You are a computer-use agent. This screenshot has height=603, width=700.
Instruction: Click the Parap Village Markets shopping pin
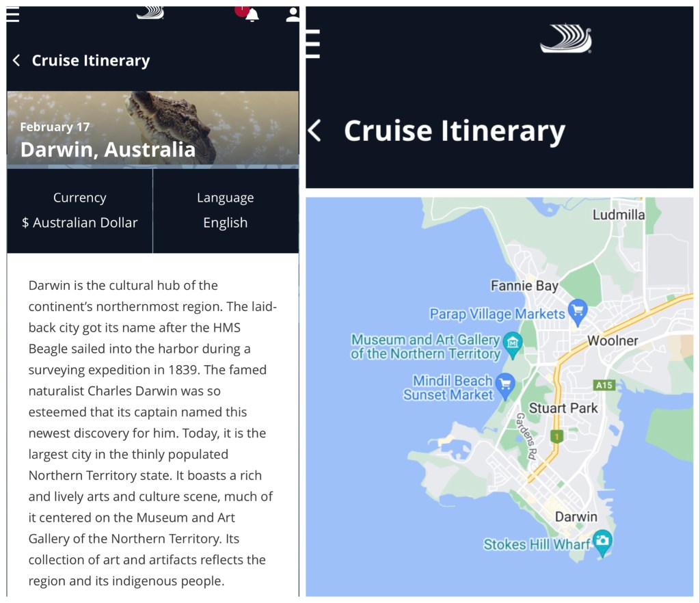578,312
